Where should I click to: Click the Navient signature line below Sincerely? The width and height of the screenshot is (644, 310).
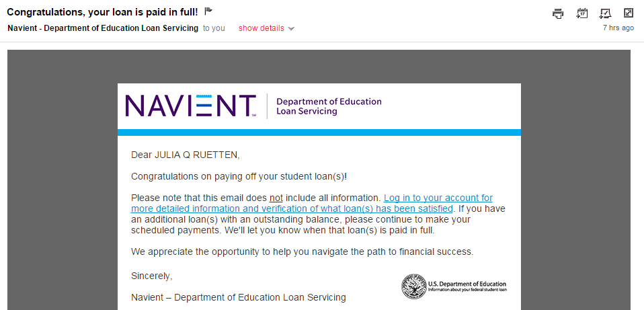click(238, 297)
